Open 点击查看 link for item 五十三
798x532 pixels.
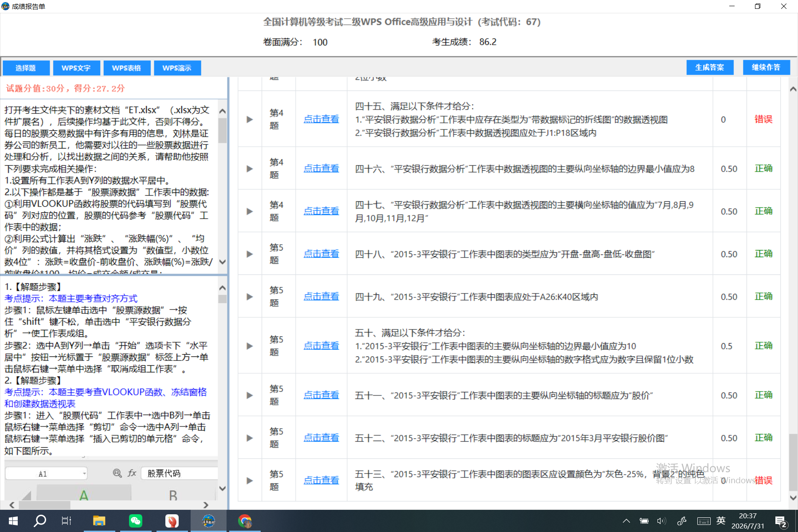(x=321, y=480)
